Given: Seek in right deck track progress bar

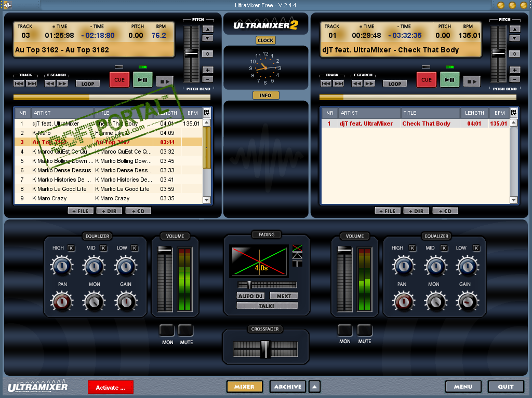Looking at the screenshot, I should (x=418, y=98).
